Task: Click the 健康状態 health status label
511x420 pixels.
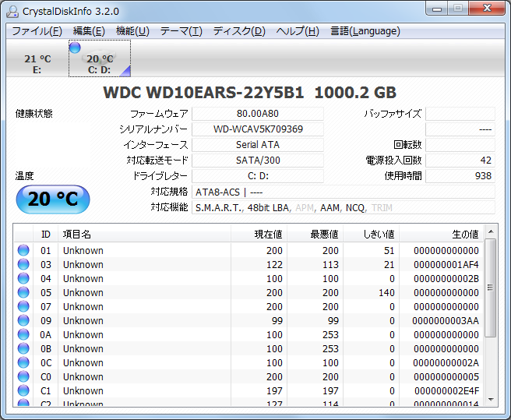Action: [34, 114]
